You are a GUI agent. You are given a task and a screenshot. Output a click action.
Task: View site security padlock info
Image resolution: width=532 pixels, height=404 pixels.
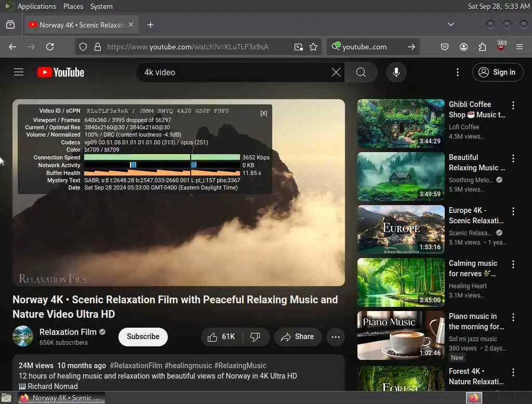tap(98, 47)
